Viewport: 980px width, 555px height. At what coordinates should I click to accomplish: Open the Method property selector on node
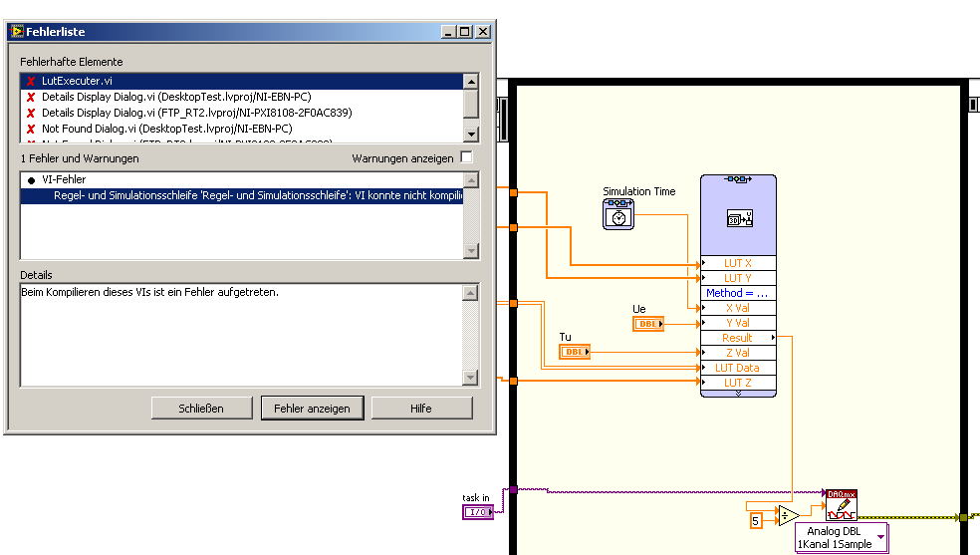738,293
